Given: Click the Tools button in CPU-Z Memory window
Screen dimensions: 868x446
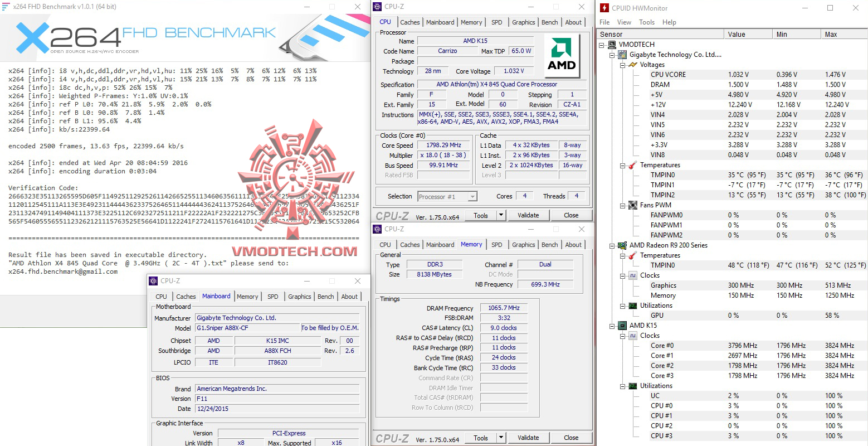Looking at the screenshot, I should pyautogui.click(x=481, y=438).
